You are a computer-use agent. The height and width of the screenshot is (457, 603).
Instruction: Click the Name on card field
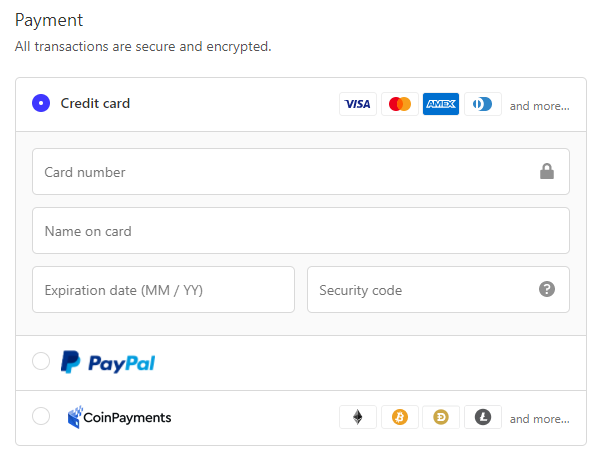(x=300, y=231)
